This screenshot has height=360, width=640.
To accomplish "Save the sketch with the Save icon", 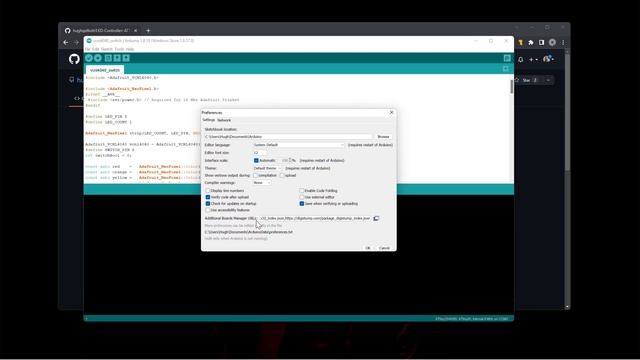I will 126,58.
